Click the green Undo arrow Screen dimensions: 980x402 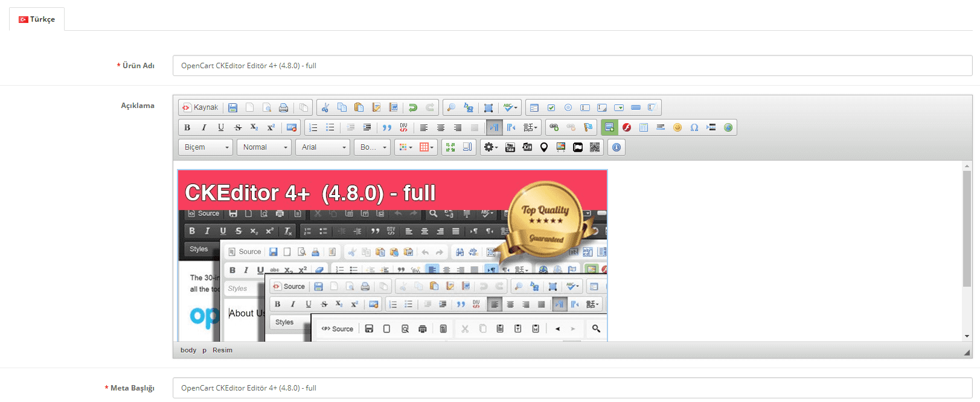click(413, 107)
